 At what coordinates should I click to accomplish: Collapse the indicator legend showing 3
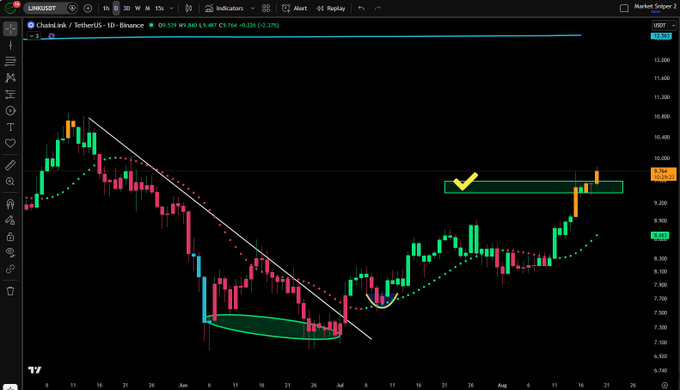(x=34, y=36)
